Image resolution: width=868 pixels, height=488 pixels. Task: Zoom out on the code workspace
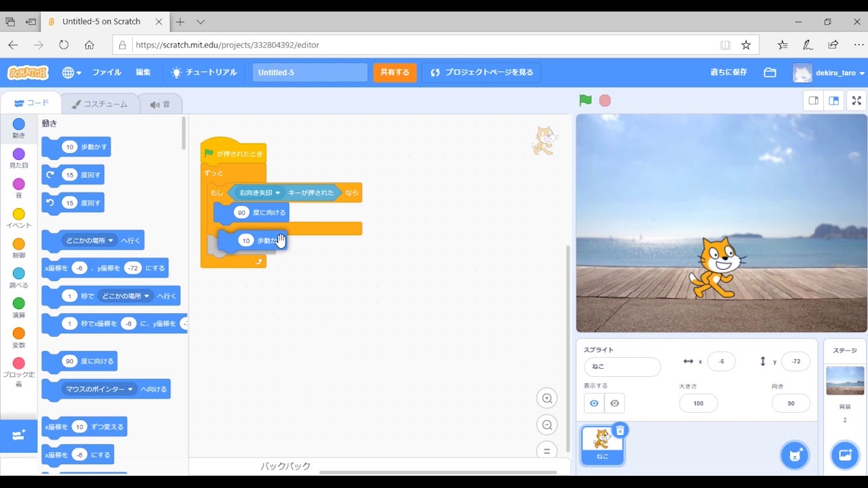(547, 425)
